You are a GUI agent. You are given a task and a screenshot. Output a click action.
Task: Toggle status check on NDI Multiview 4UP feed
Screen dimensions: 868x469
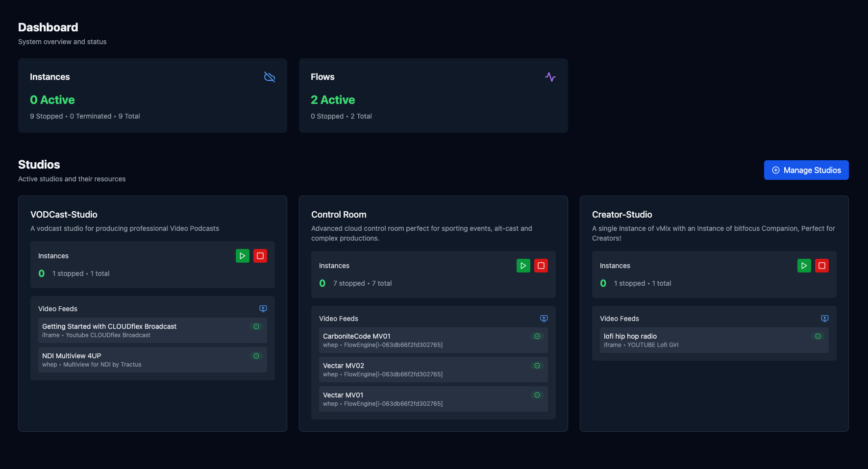256,356
